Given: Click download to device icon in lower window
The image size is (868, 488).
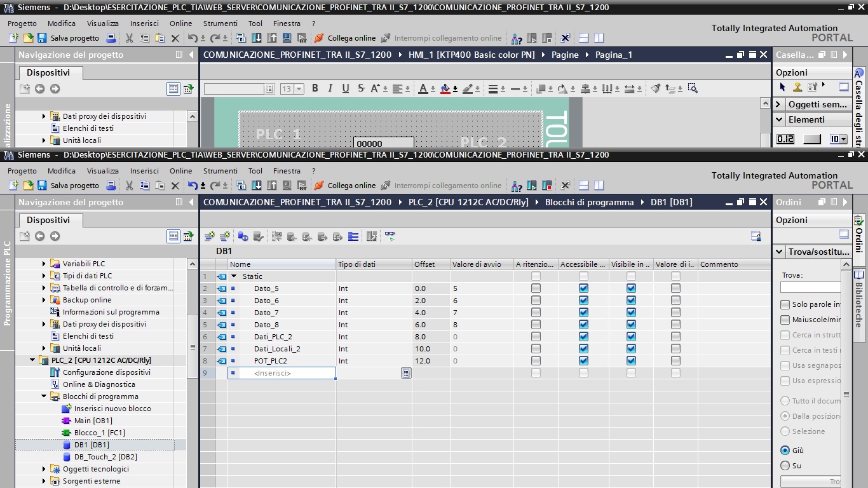Looking at the screenshot, I should (257, 186).
